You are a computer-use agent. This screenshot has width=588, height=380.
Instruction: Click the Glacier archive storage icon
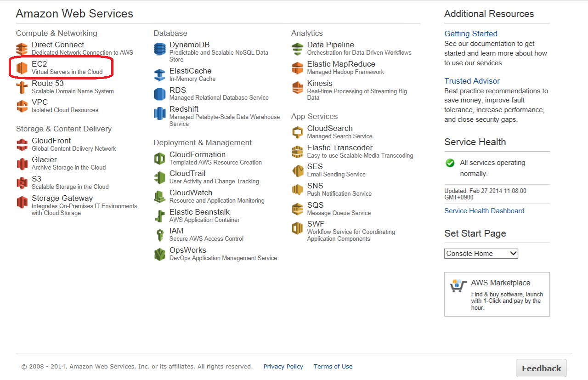[22, 164]
